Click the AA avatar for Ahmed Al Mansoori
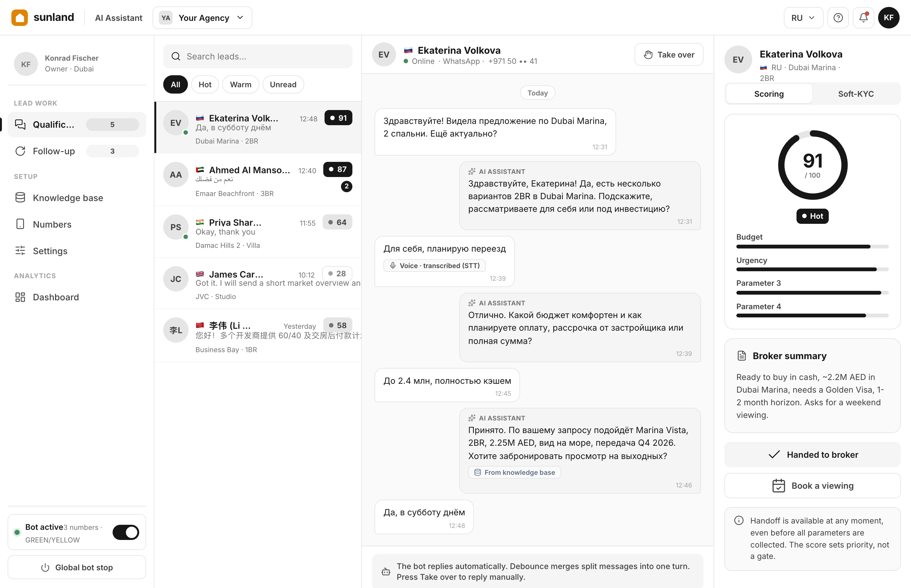The width and height of the screenshot is (911, 588). click(x=176, y=175)
